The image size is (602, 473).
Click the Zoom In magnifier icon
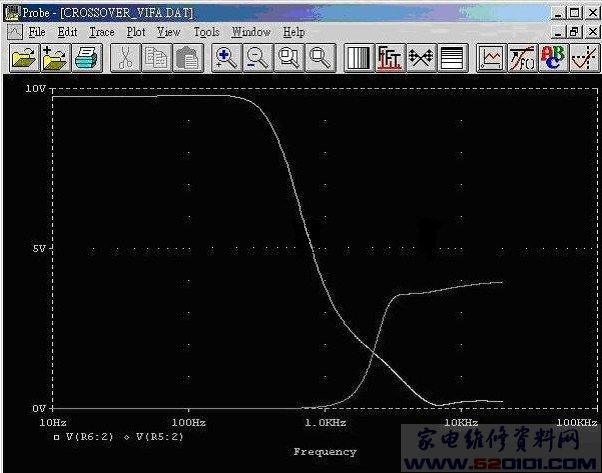pyautogui.click(x=227, y=58)
